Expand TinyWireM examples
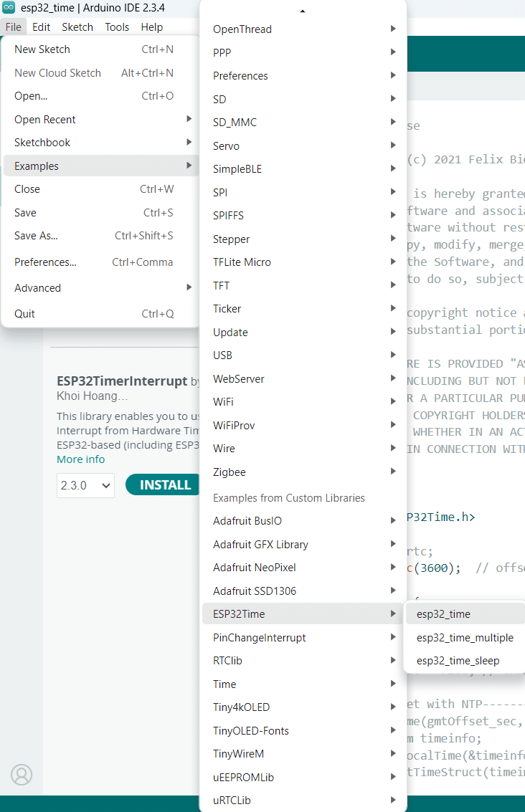Screen dimensions: 525x812 [x=303, y=754]
